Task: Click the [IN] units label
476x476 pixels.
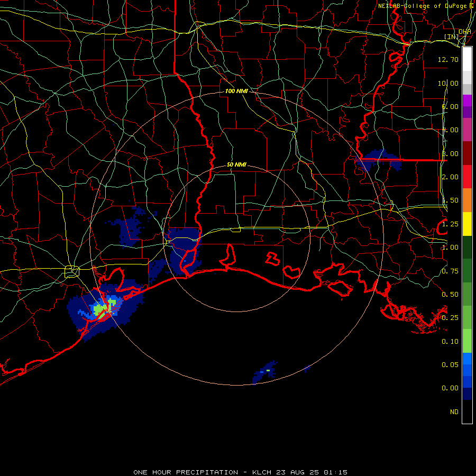Action: (452, 36)
